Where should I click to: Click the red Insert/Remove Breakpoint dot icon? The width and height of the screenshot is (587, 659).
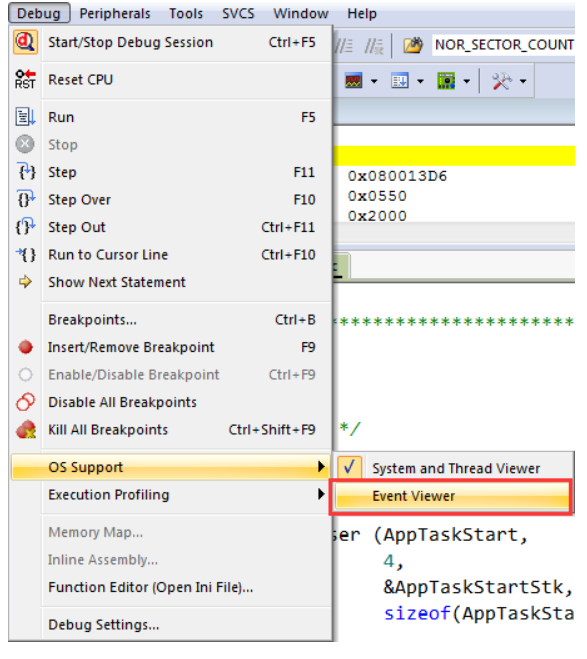click(25, 347)
